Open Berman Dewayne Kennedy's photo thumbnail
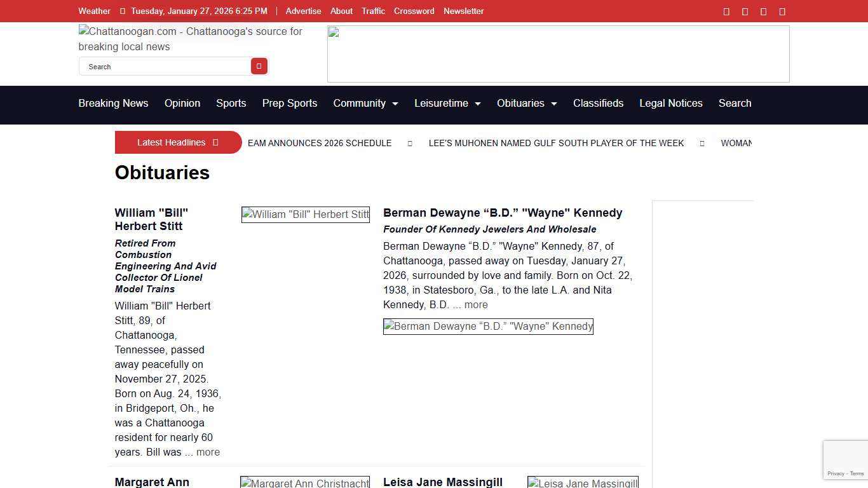 click(487, 327)
